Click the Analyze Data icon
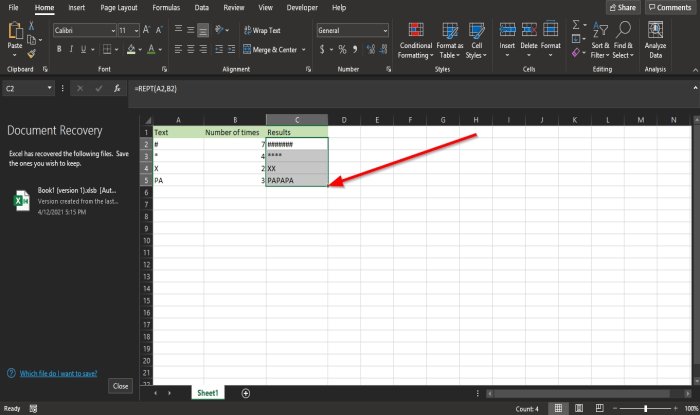This screenshot has width=700, height=415. click(x=656, y=40)
